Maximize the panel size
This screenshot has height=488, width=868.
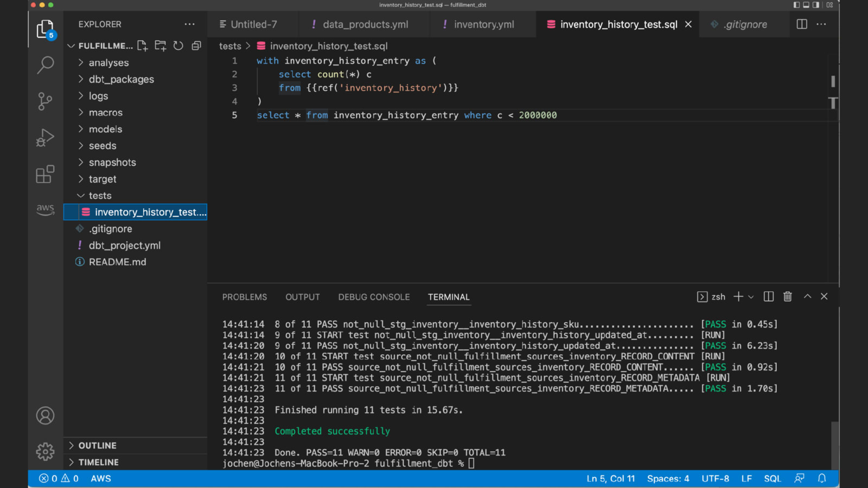point(808,297)
